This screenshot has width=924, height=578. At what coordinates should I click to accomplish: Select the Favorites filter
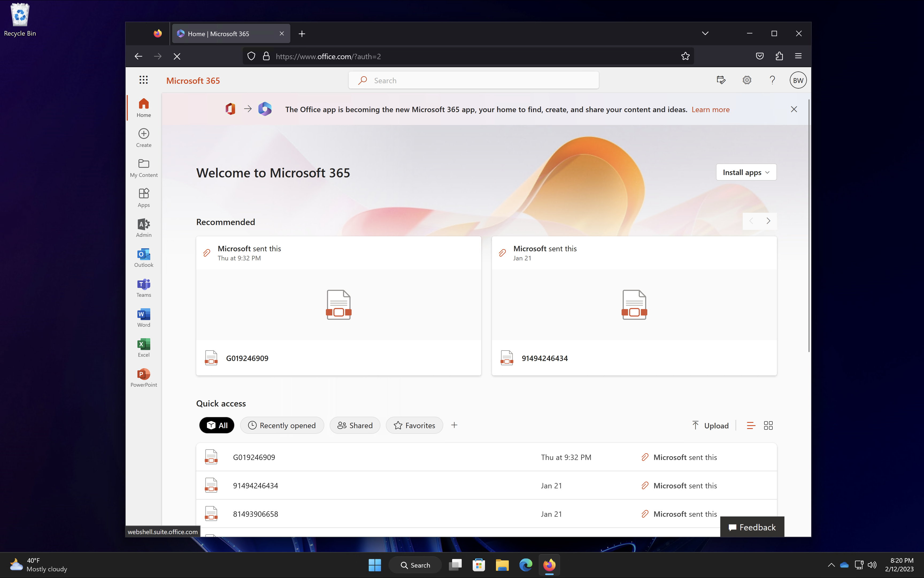pyautogui.click(x=414, y=425)
